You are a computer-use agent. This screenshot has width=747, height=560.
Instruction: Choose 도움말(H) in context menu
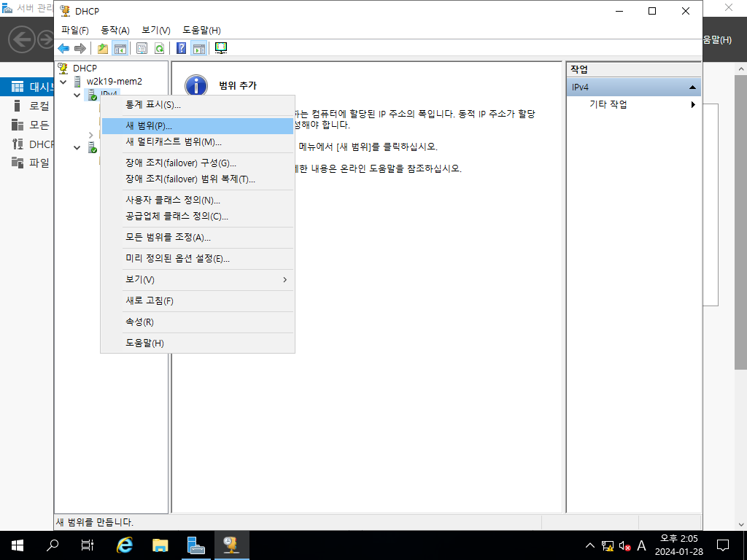pyautogui.click(x=197, y=343)
